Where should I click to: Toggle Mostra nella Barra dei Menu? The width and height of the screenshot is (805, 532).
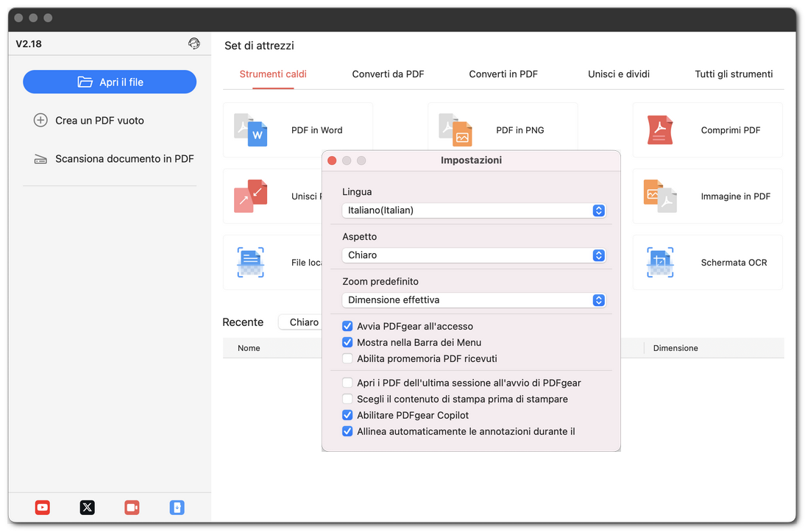click(347, 342)
